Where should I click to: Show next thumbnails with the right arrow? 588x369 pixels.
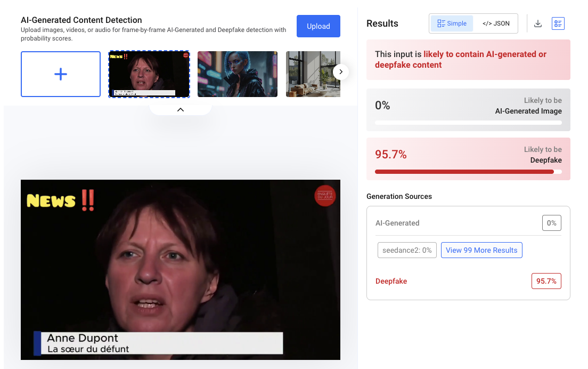tap(340, 71)
